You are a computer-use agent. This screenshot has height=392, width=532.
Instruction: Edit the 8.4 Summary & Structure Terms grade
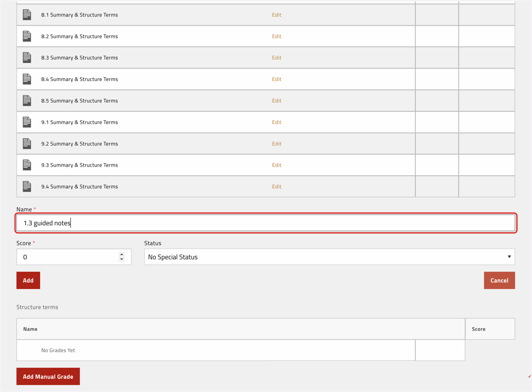click(277, 79)
